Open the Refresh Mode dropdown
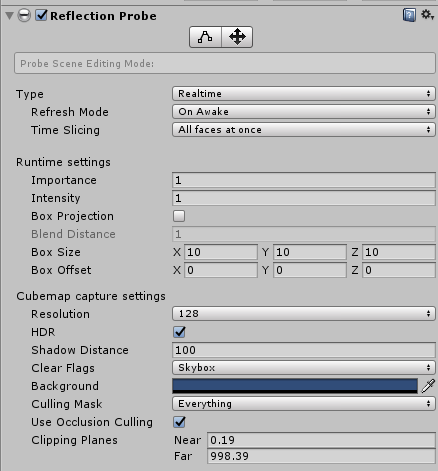Viewport: 438px width, 471px height. coord(304,112)
